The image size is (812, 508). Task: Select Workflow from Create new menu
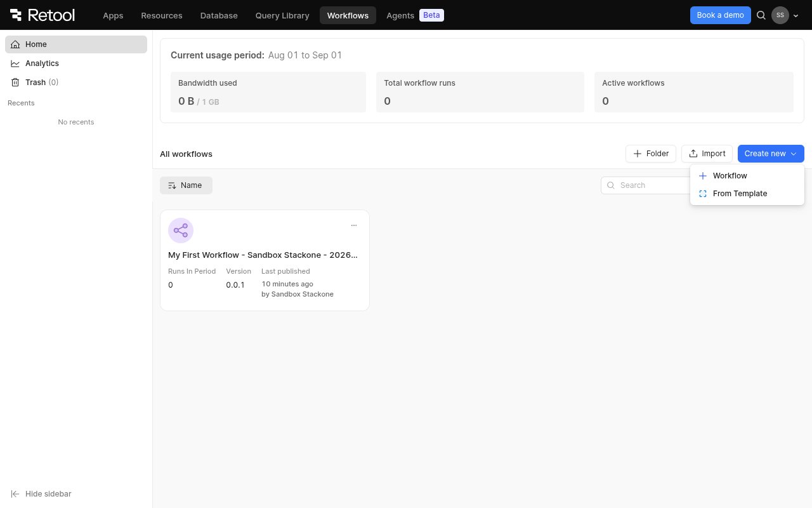pyautogui.click(x=747, y=176)
